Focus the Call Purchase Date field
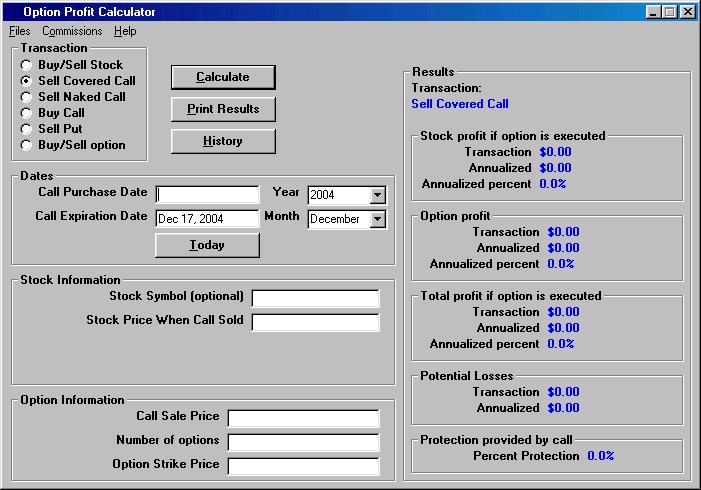Screen dimensions: 701x490 click(x=207, y=194)
